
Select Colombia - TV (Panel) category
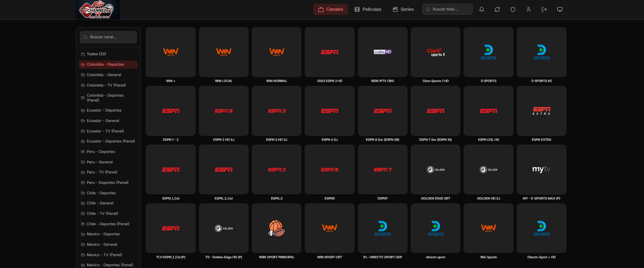click(108, 85)
